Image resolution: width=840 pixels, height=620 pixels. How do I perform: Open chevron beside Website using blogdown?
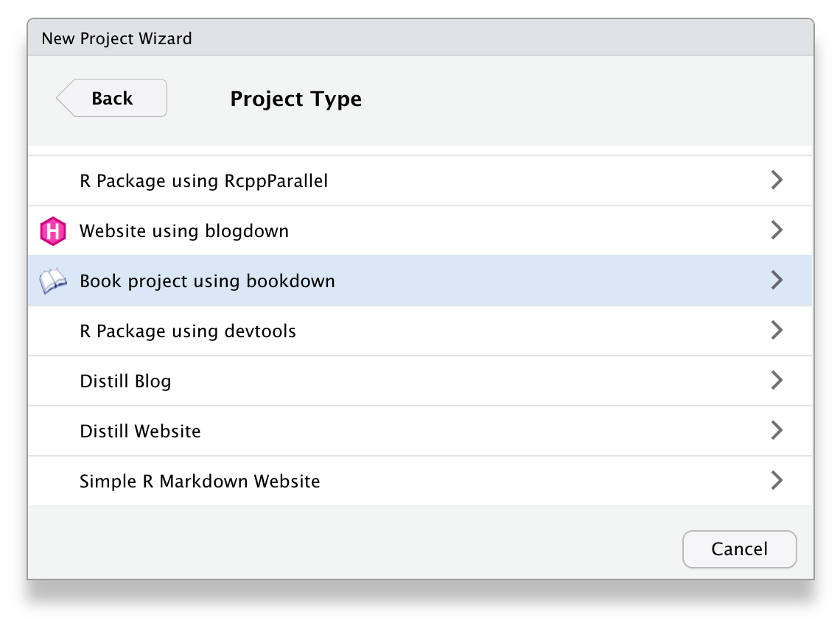(x=777, y=230)
